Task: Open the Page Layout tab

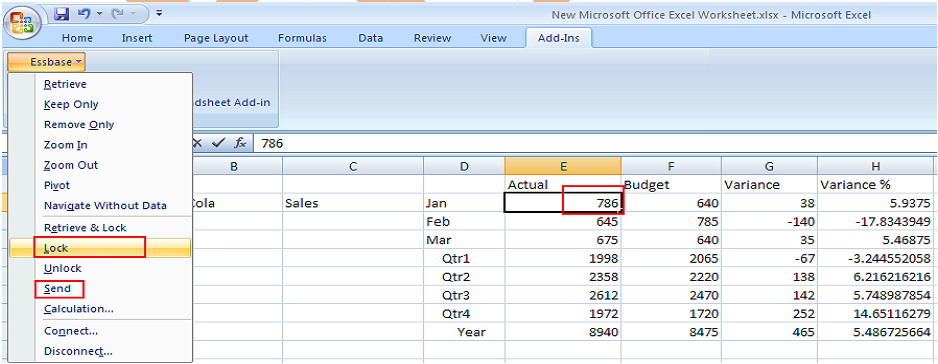Action: [216, 38]
